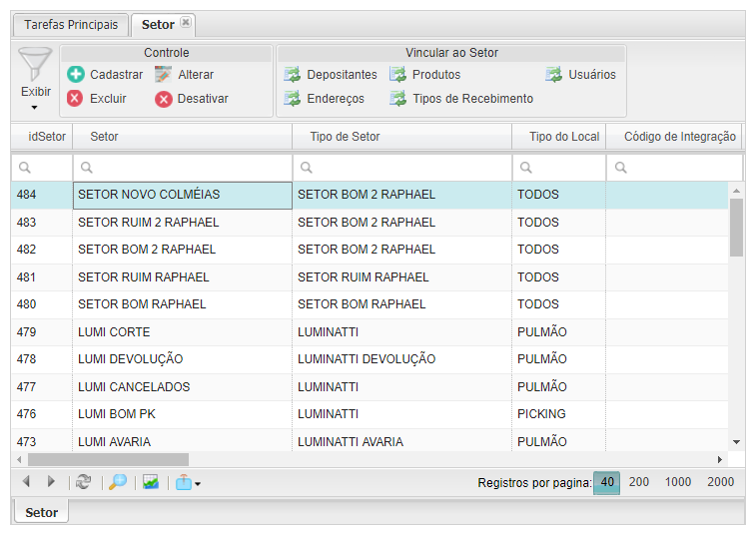The image size is (756, 535).
Task: Click the green Cadastrar plus icon
Action: tap(75, 74)
